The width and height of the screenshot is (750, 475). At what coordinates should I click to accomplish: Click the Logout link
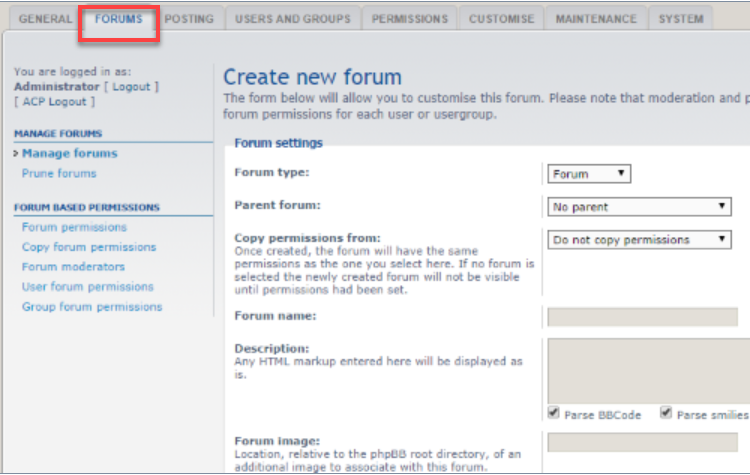[131, 87]
